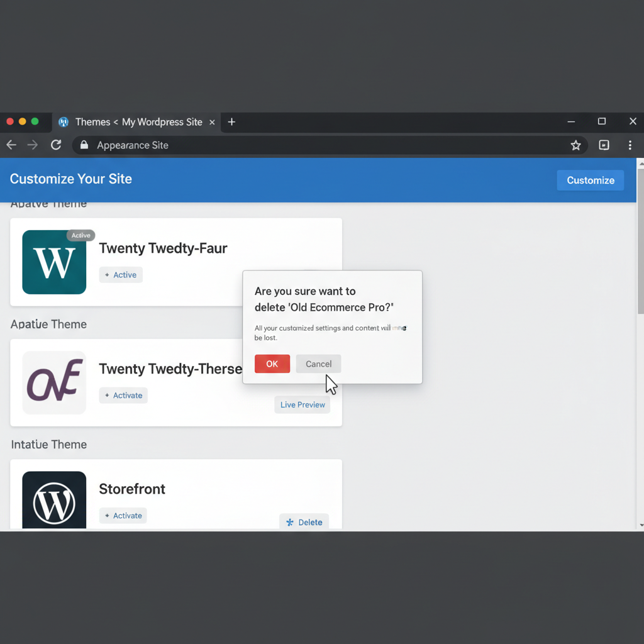Viewport: 644px width, 644px height.
Task: Switch to the Themes My Wordpress Site tab
Action: click(138, 122)
